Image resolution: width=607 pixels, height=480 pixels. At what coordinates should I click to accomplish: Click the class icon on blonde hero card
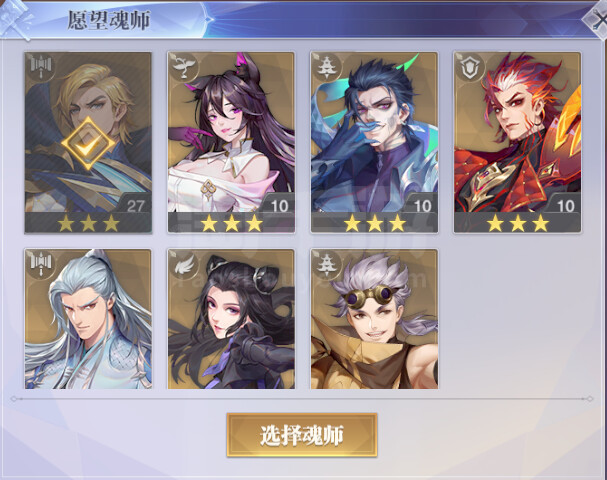[x=40, y=67]
